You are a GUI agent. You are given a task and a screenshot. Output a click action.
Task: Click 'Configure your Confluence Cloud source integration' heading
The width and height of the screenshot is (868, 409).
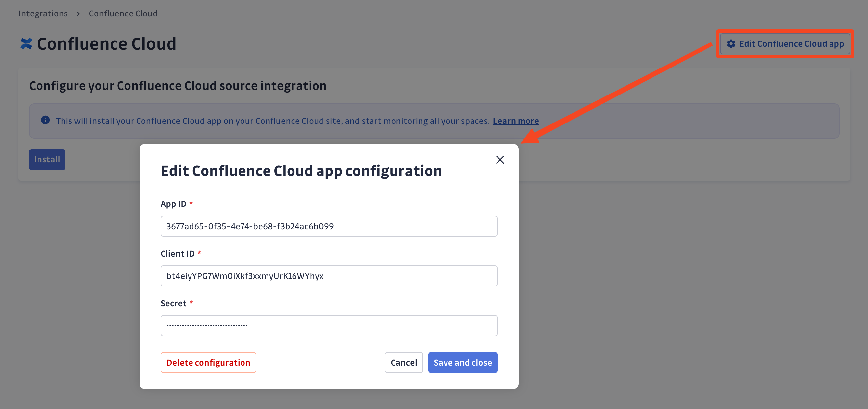[178, 86]
